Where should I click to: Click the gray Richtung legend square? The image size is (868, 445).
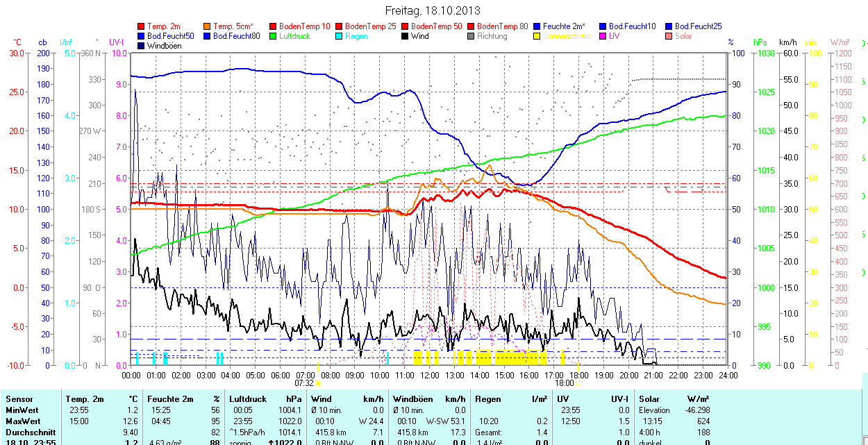[x=471, y=36]
